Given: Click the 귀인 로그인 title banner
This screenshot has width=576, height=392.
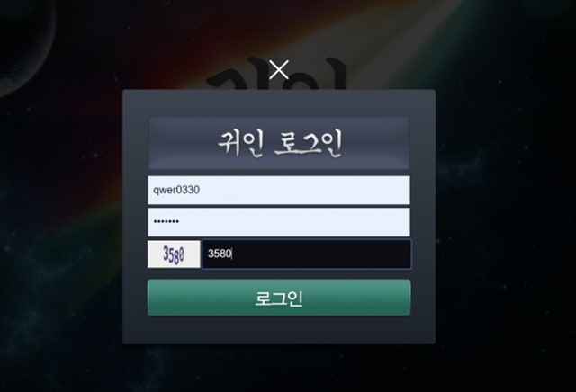Looking at the screenshot, I should [x=279, y=143].
